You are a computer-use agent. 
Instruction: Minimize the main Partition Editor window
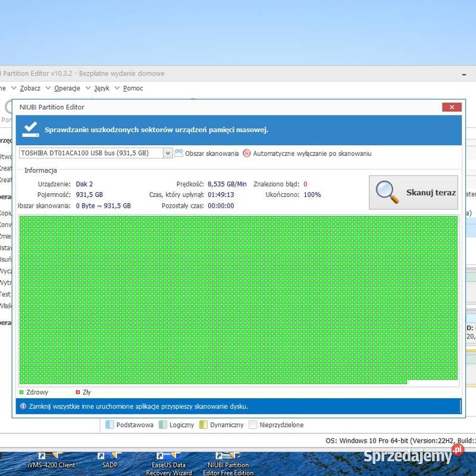(x=464, y=74)
